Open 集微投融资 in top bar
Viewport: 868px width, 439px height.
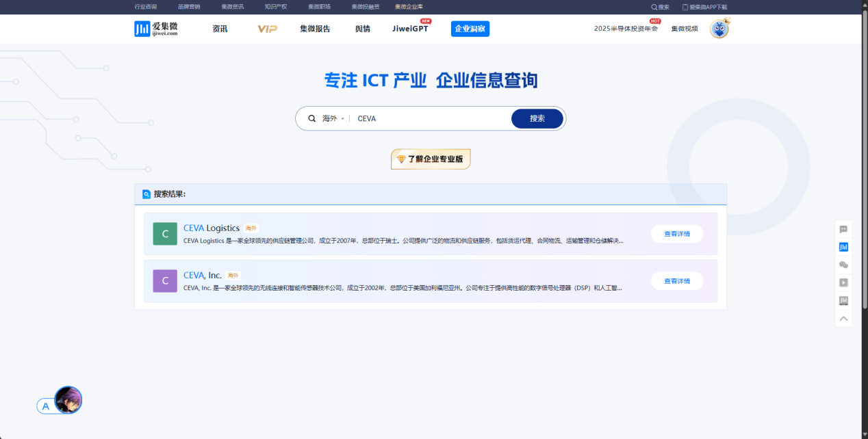(x=366, y=7)
